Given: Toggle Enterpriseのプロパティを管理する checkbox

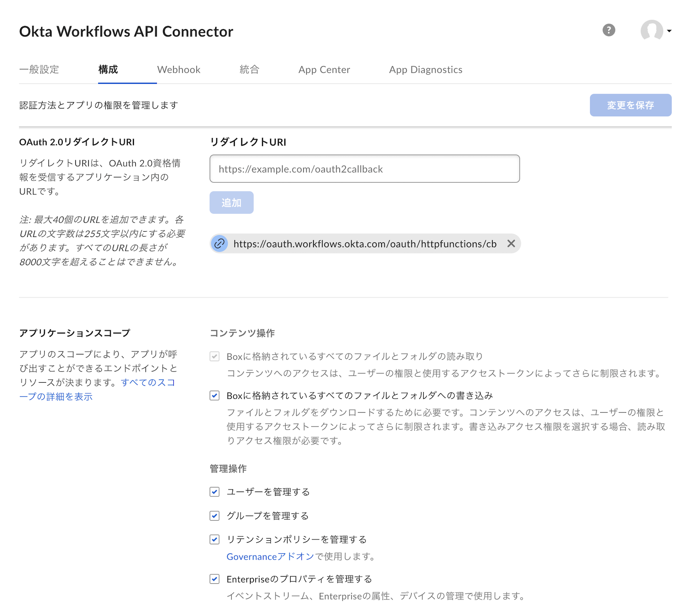Looking at the screenshot, I should (x=214, y=579).
